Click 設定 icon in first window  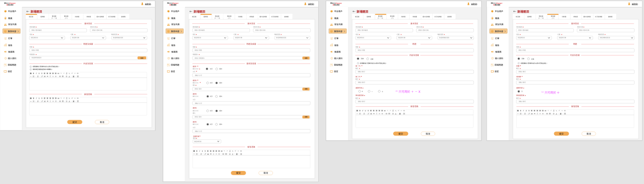pyautogui.click(x=6, y=71)
